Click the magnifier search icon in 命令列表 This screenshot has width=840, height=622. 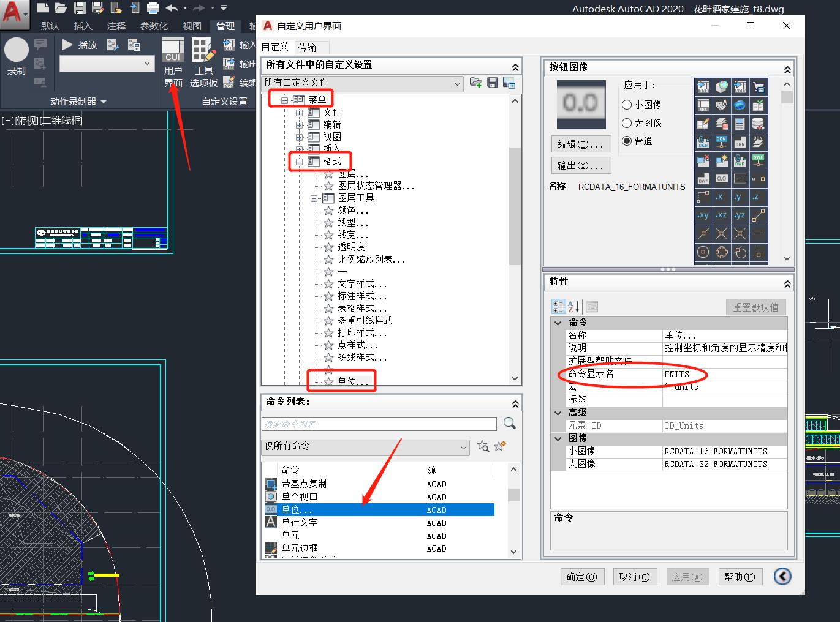[x=509, y=422]
